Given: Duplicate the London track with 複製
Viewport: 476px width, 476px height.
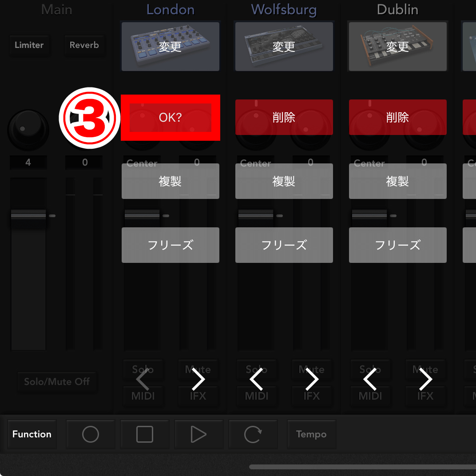Looking at the screenshot, I should coord(171,181).
